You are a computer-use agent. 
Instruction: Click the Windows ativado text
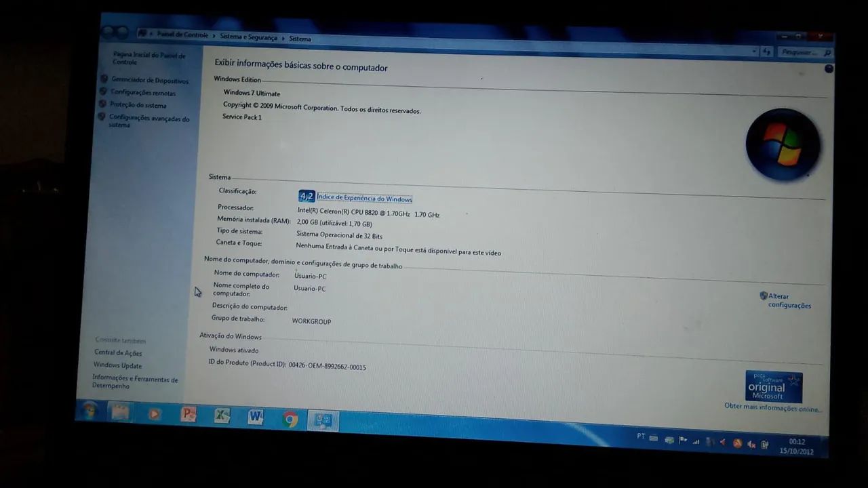pos(234,350)
